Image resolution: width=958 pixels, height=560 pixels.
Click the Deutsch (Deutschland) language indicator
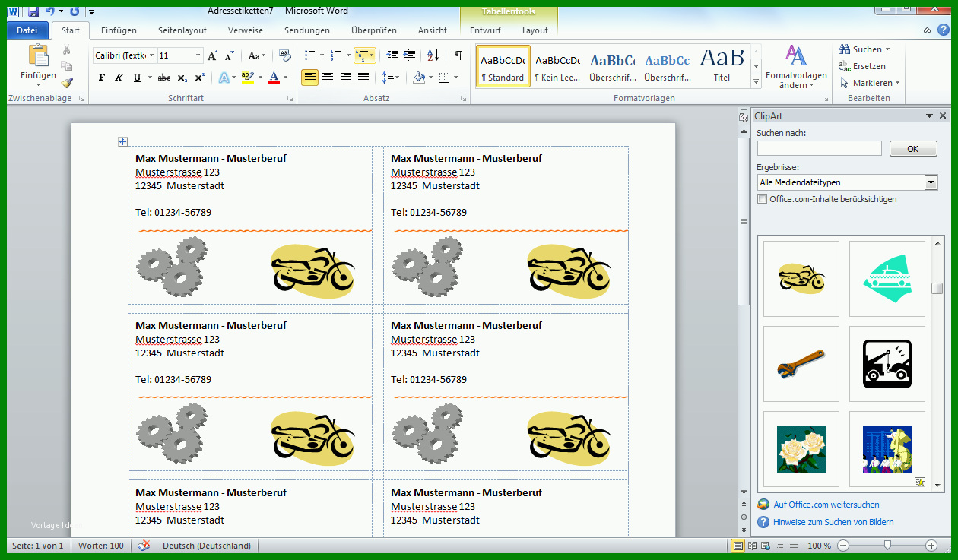[x=207, y=546]
